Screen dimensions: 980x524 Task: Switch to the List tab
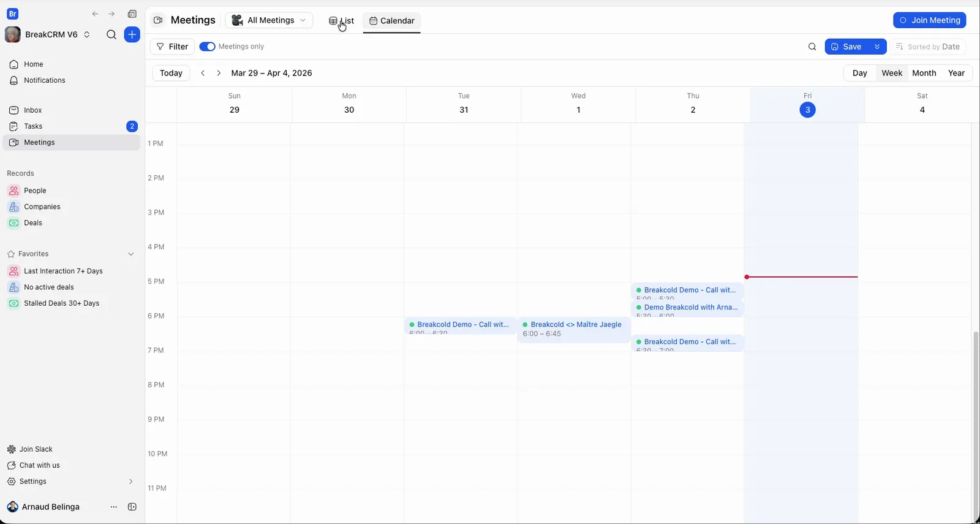click(342, 21)
